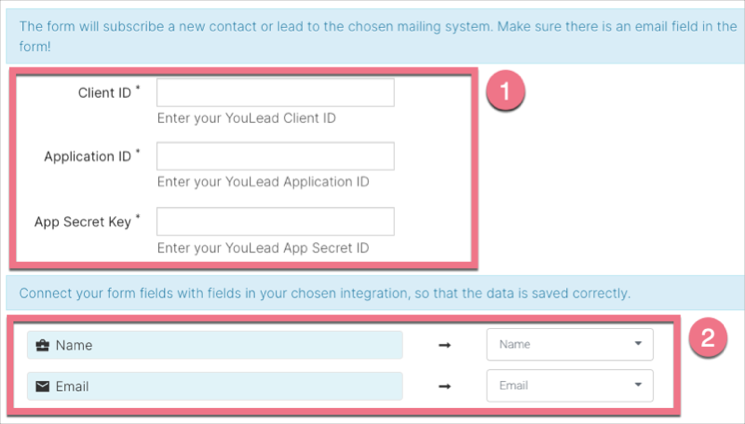745x424 pixels.
Task: Focus the Client ID input field
Action: pyautogui.click(x=275, y=93)
